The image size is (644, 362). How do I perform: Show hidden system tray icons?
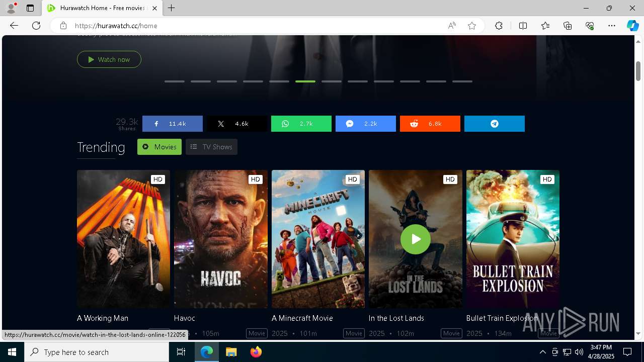point(542,352)
